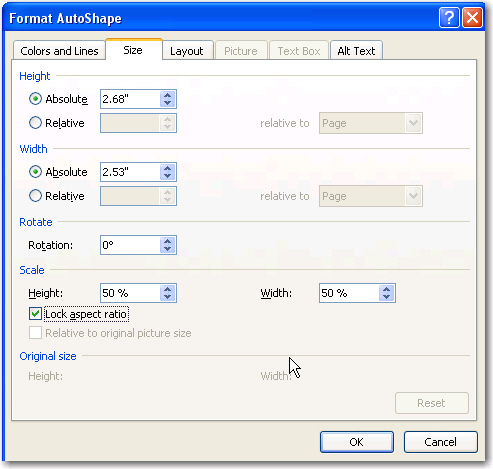Decrease scale width percentage spinner
Image resolution: width=493 pixels, height=469 pixels.
pyautogui.click(x=386, y=297)
